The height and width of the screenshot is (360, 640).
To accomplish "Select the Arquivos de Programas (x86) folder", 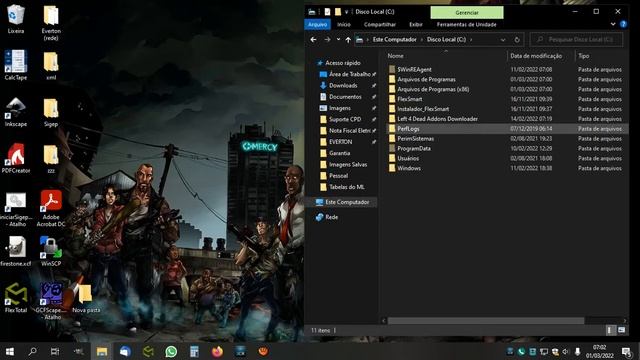I will coord(433,89).
